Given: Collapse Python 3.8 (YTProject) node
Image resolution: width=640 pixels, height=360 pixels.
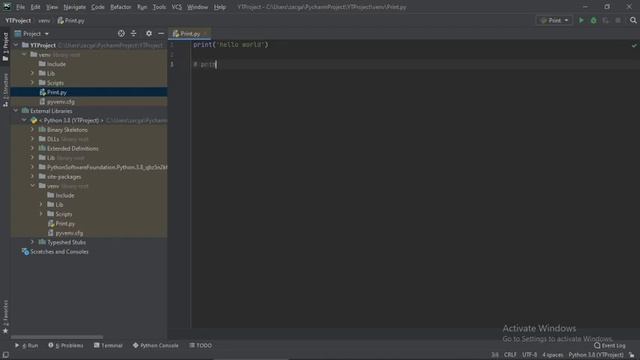Looking at the screenshot, I should [24, 120].
